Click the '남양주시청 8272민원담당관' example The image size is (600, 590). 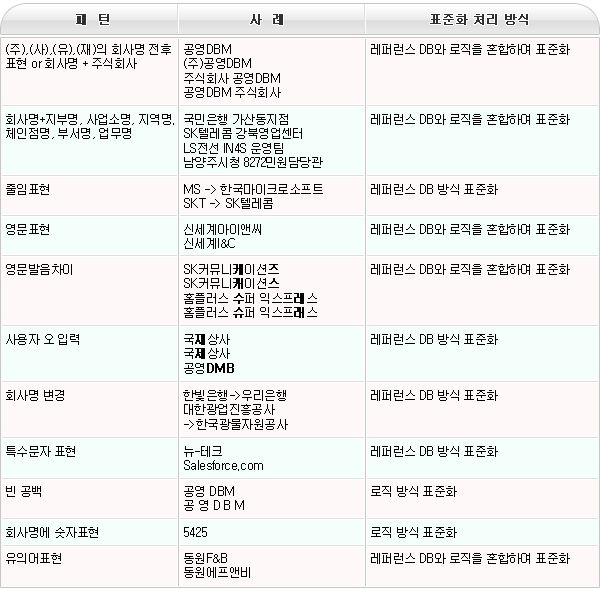click(253, 162)
